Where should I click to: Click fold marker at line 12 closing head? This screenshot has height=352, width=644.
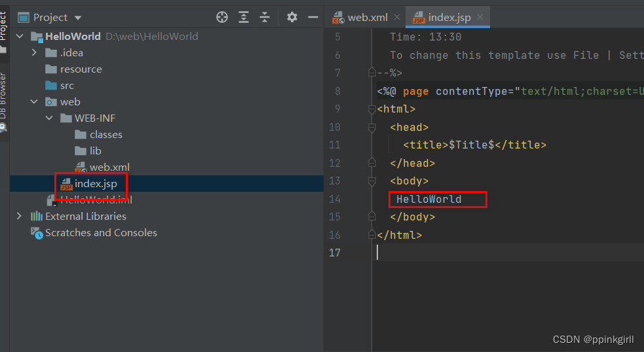pyautogui.click(x=371, y=163)
